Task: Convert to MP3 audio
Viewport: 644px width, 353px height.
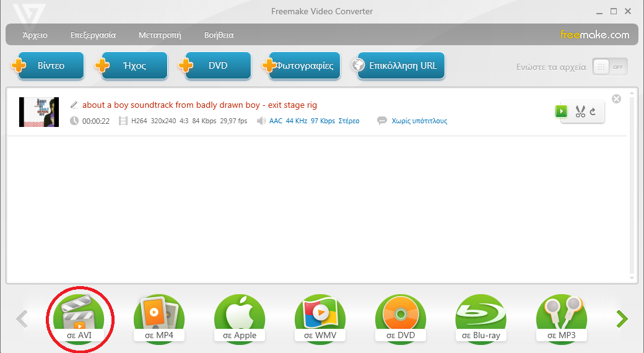Action: [562, 318]
